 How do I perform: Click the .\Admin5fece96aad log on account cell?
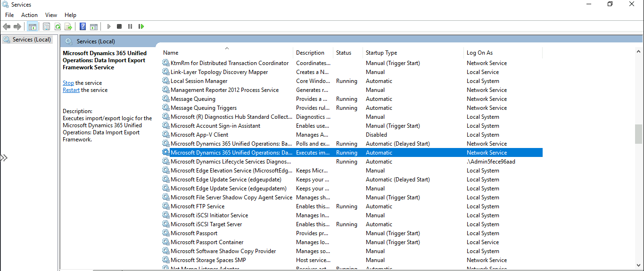491,162
